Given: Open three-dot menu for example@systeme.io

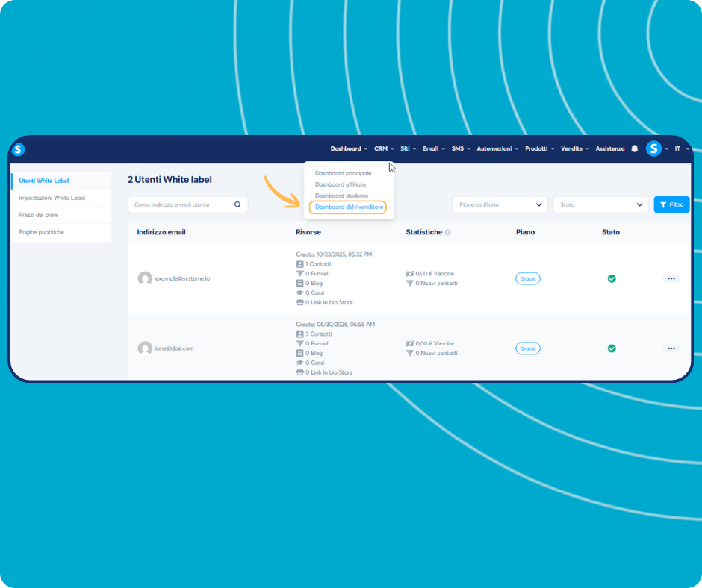Looking at the screenshot, I should [671, 278].
